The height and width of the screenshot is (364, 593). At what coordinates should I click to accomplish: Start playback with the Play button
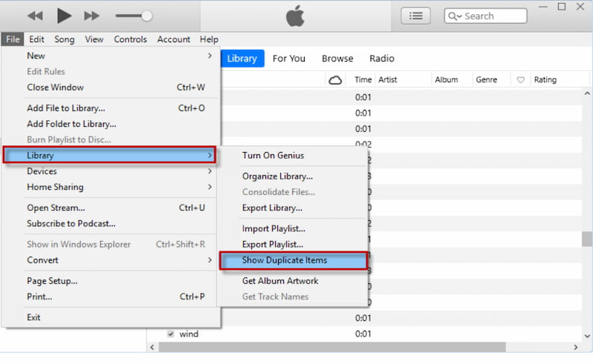pyautogui.click(x=64, y=16)
